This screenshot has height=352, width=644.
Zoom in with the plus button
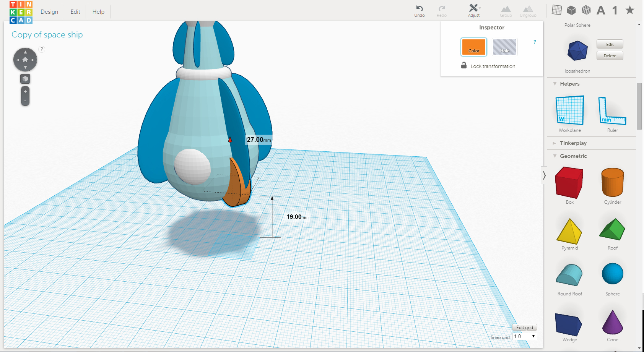(25, 92)
